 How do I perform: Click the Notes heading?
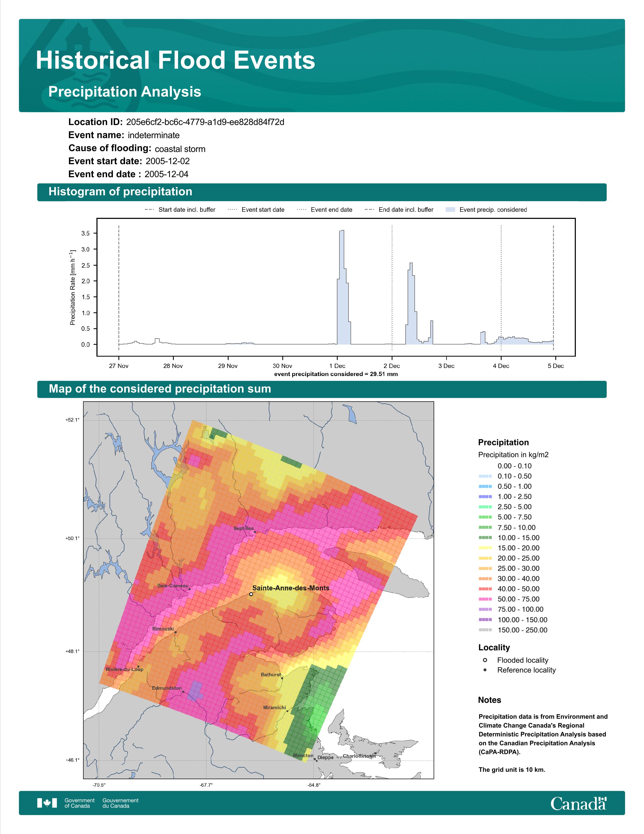click(489, 700)
